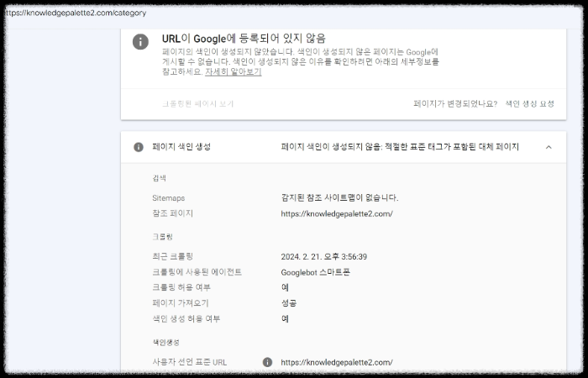Click the 색인 생성 허용 여부 label
The image size is (588, 378).
[186, 318]
